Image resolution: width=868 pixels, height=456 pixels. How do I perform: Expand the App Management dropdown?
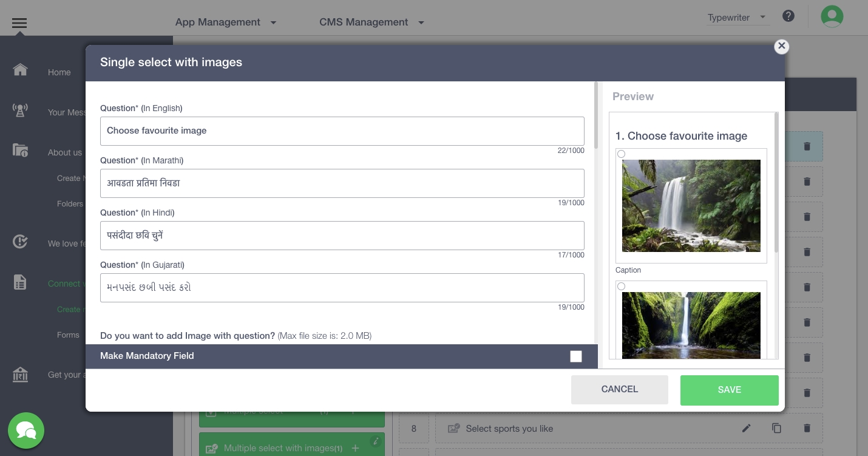pos(226,22)
